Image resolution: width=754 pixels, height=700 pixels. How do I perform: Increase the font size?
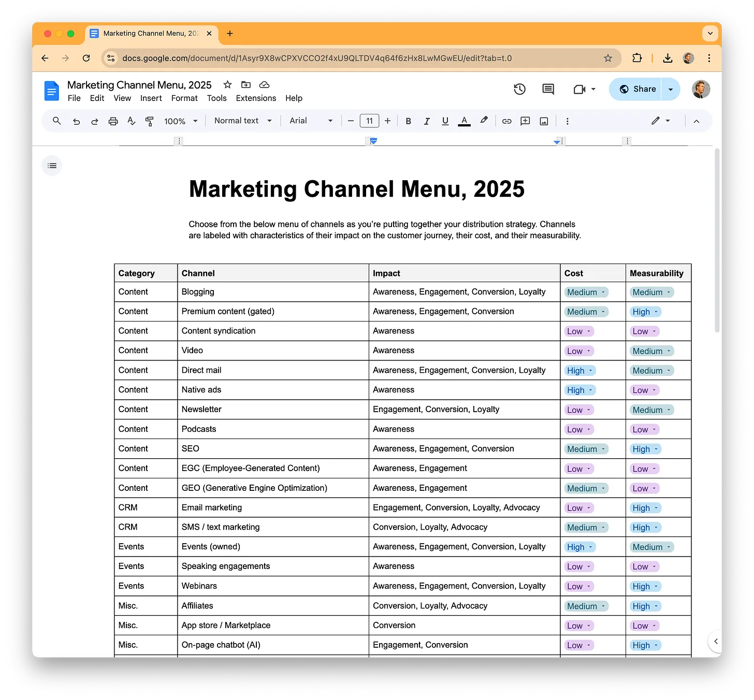click(x=387, y=121)
